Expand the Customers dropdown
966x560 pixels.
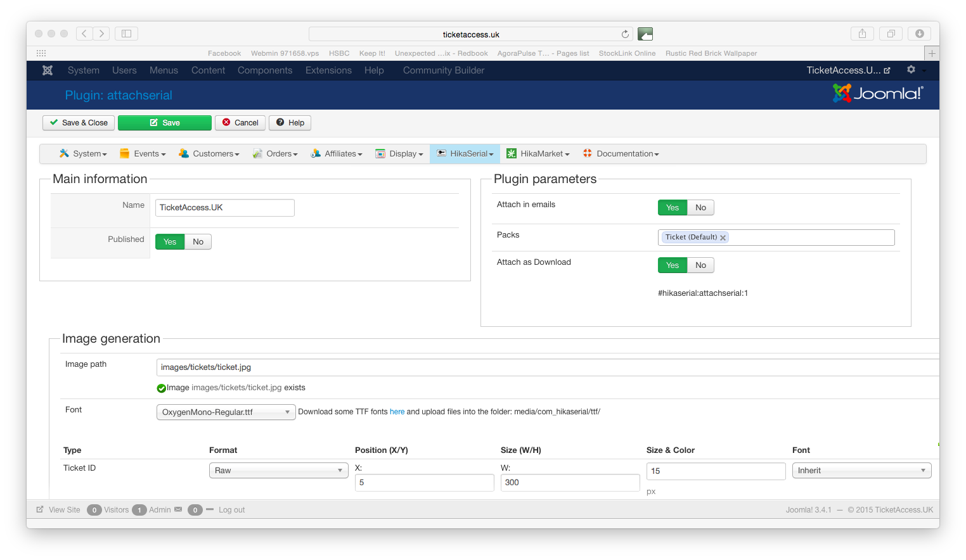point(209,154)
